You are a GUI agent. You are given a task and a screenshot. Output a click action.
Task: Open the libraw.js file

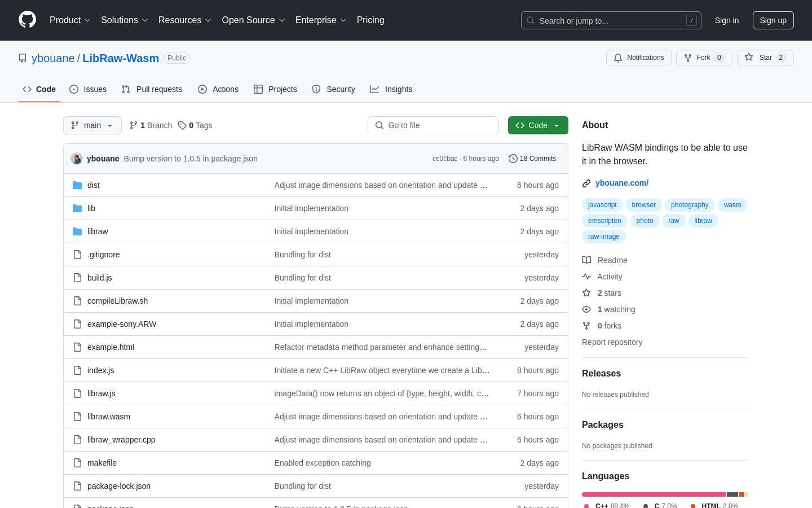(x=101, y=393)
